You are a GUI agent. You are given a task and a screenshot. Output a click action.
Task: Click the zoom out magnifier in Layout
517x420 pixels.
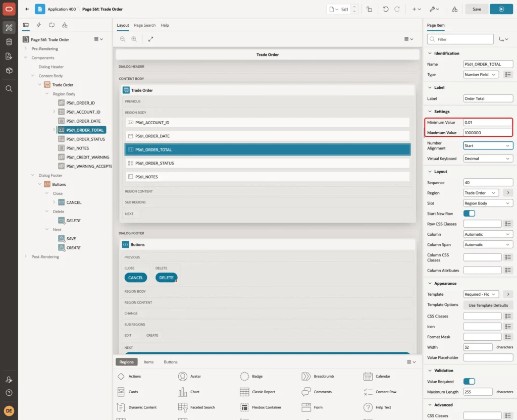[x=123, y=39]
